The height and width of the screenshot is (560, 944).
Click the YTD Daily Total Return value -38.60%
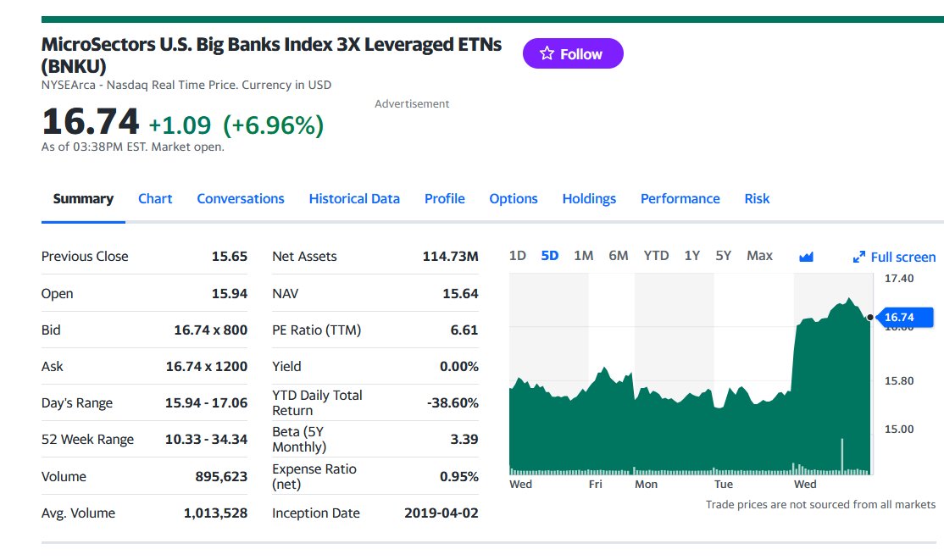coord(453,402)
